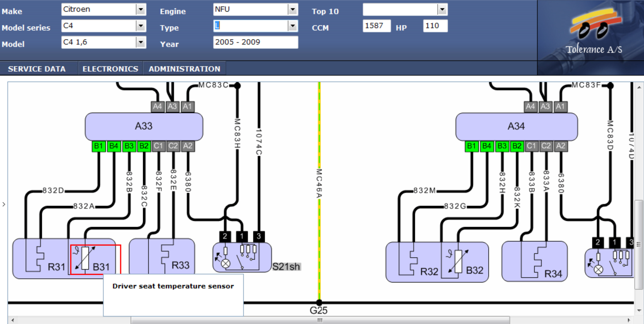Screen dimensions: 644x324
Task: Click wire label 832A
Action: (84, 206)
